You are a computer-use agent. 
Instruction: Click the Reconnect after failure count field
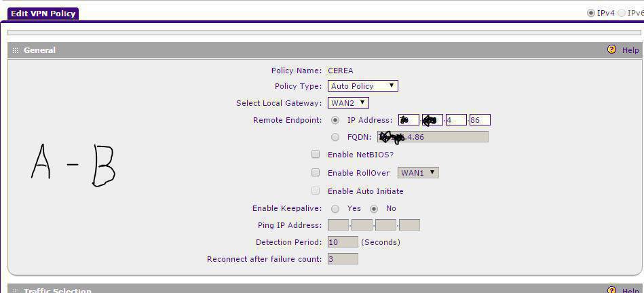343,259
